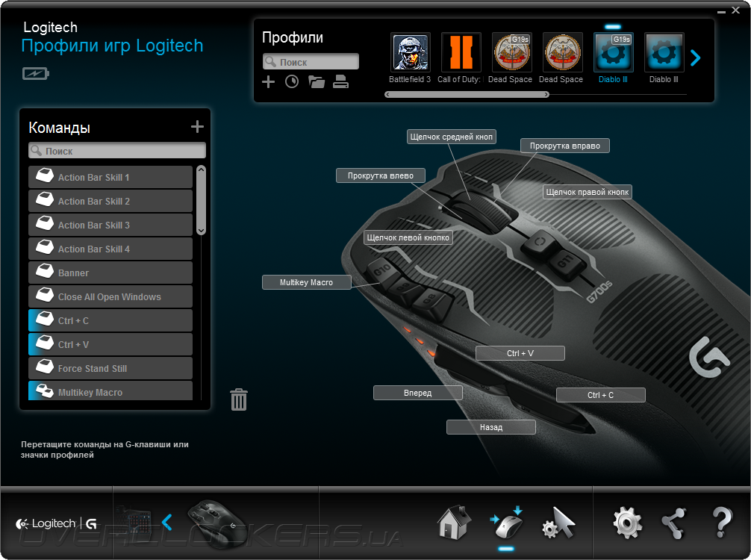The height and width of the screenshot is (560, 751).
Task: Click the share icon in bottom bar
Action: [x=674, y=523]
